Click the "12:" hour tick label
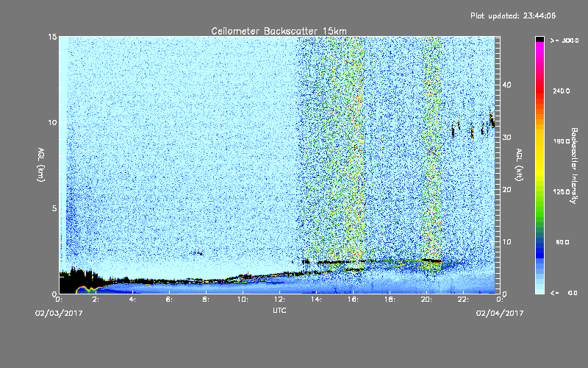Image resolution: width=588 pixels, height=368 pixels. [x=279, y=300]
